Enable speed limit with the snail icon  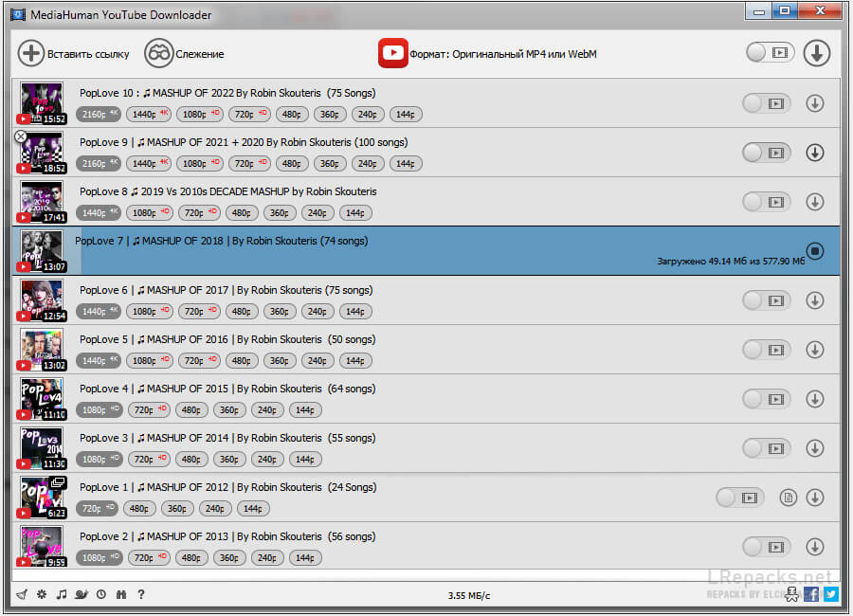pyautogui.click(x=81, y=594)
